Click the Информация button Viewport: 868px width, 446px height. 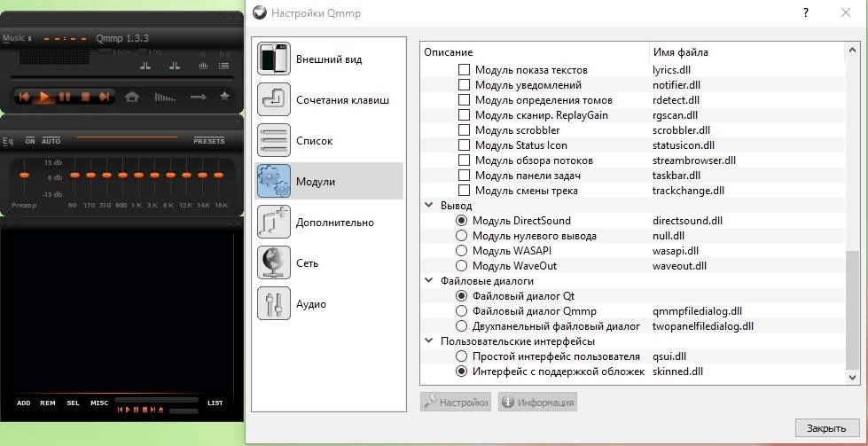[537, 403]
